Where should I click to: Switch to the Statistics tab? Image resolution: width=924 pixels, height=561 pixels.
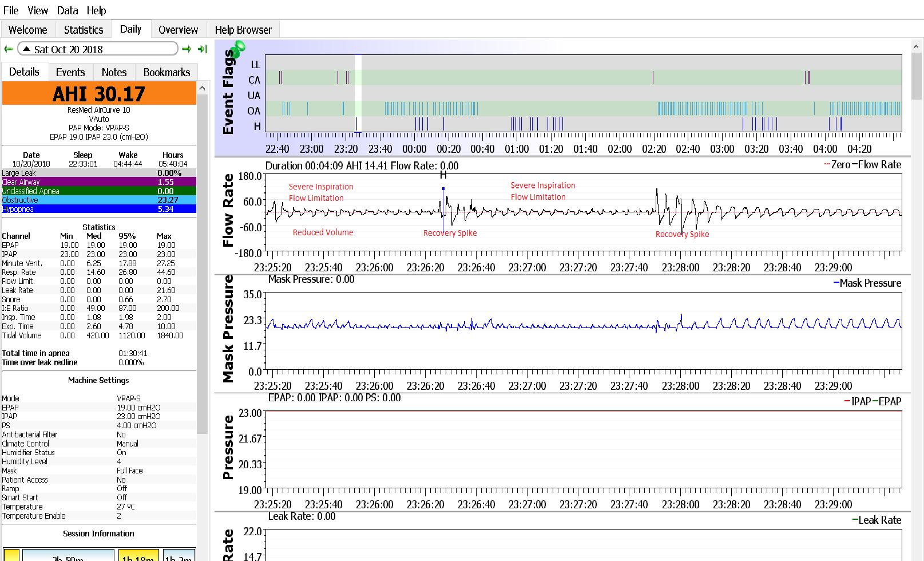click(84, 30)
